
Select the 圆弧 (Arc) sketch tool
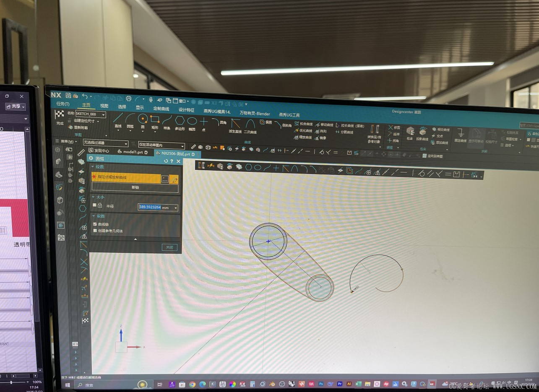click(130, 120)
